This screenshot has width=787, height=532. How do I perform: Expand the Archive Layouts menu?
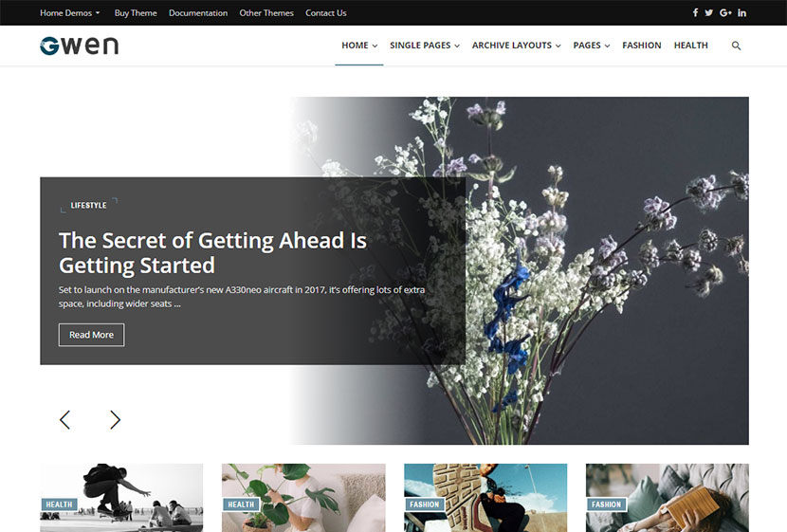(x=516, y=46)
